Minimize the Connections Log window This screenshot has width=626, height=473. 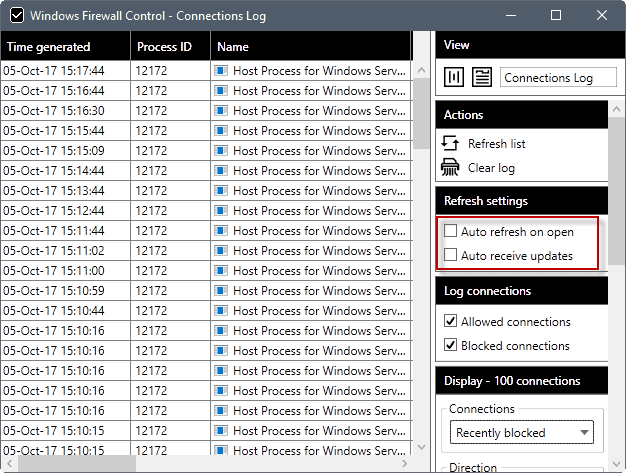coord(511,16)
